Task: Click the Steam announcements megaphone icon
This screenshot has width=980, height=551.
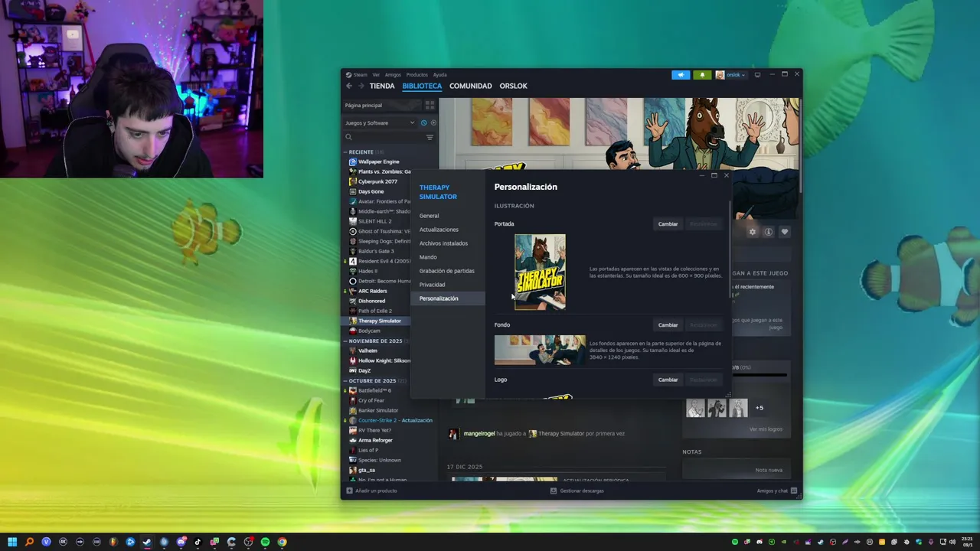Action: 681,75
